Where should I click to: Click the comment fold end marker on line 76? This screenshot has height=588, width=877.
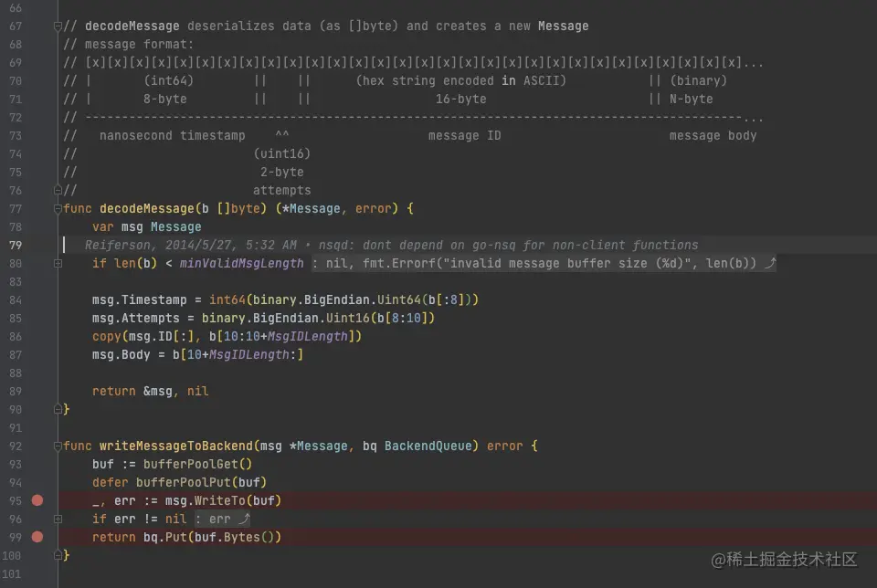(x=58, y=190)
